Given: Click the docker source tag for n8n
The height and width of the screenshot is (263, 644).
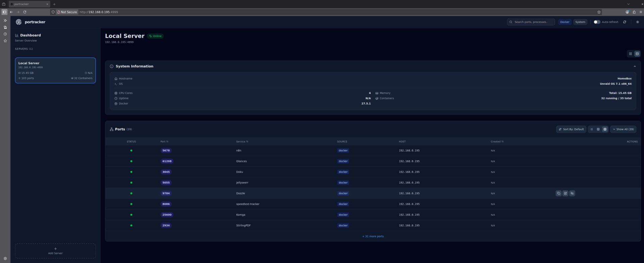Looking at the screenshot, I should (x=343, y=150).
